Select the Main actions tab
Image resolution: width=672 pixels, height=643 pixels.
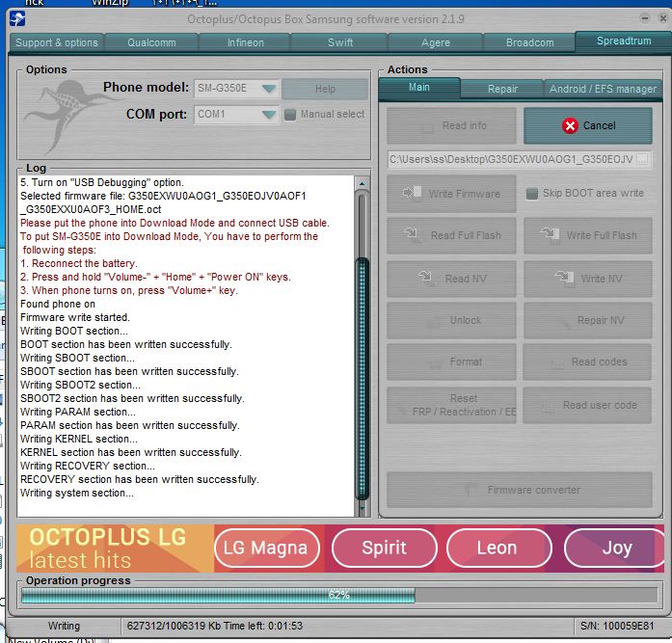click(x=419, y=88)
